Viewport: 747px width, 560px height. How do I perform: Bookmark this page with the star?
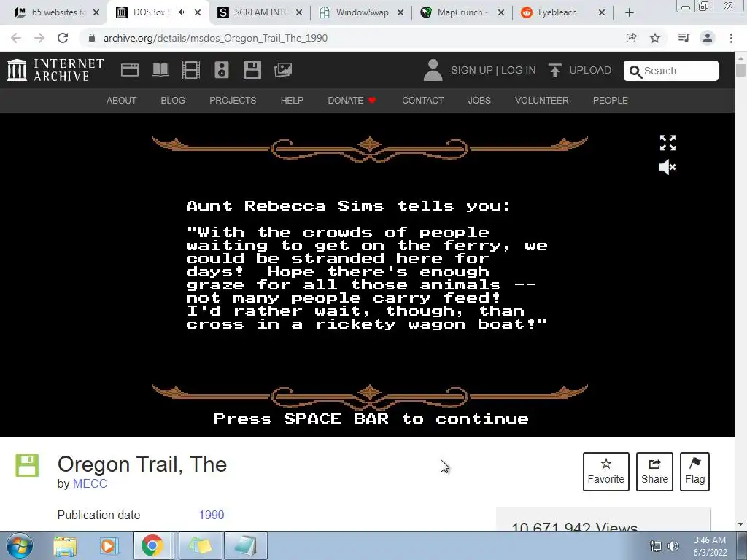pyautogui.click(x=655, y=38)
